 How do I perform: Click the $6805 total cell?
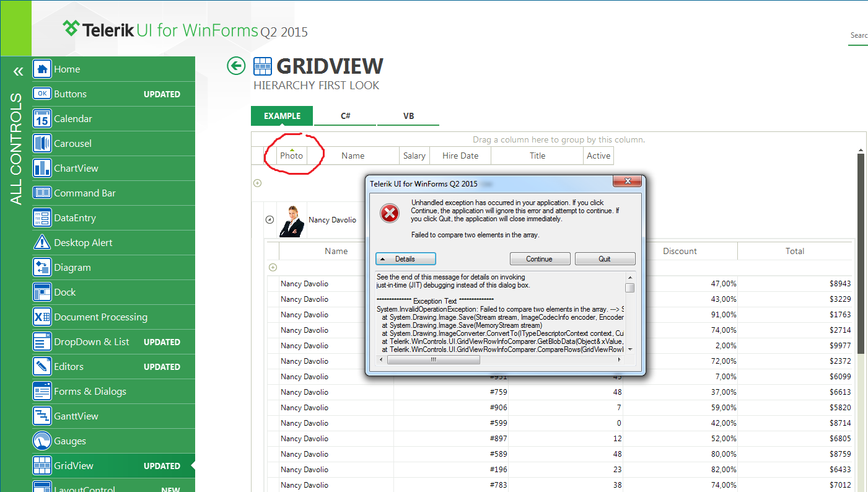tap(795, 439)
